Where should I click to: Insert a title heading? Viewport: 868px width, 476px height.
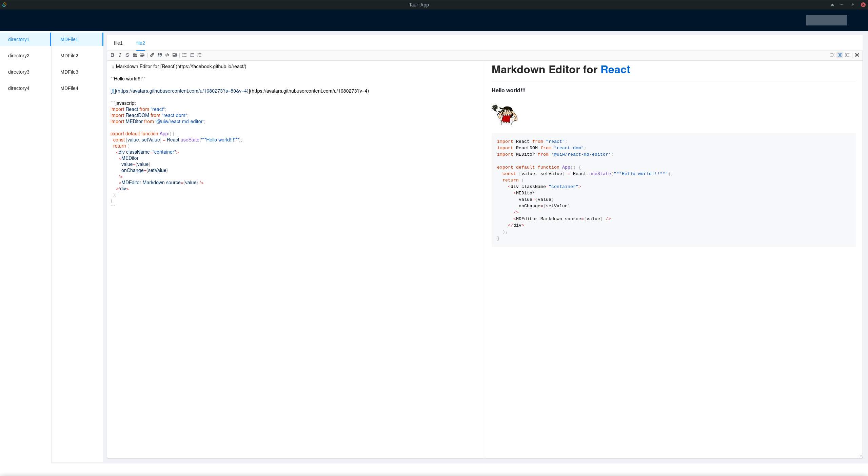[x=142, y=55]
